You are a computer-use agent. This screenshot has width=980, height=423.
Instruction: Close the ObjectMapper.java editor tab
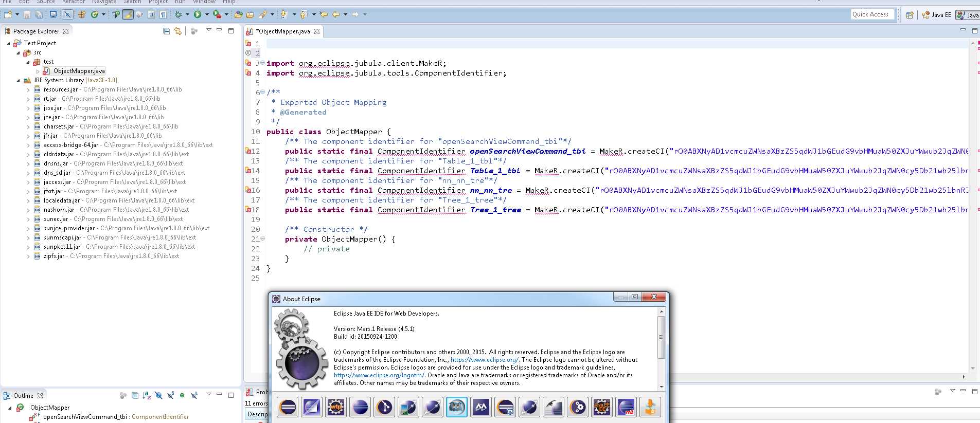(317, 31)
